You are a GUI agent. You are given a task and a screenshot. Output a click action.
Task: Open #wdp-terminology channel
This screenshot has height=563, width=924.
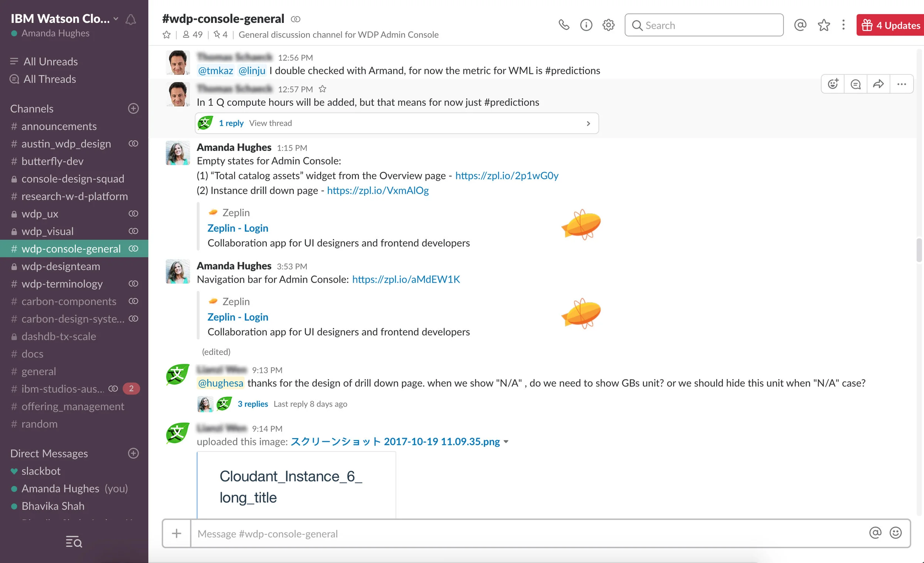pos(74,284)
